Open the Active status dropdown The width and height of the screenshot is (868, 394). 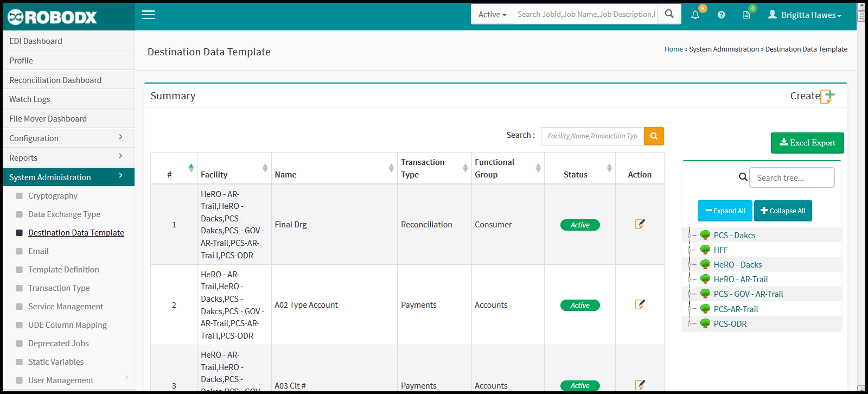pos(492,15)
